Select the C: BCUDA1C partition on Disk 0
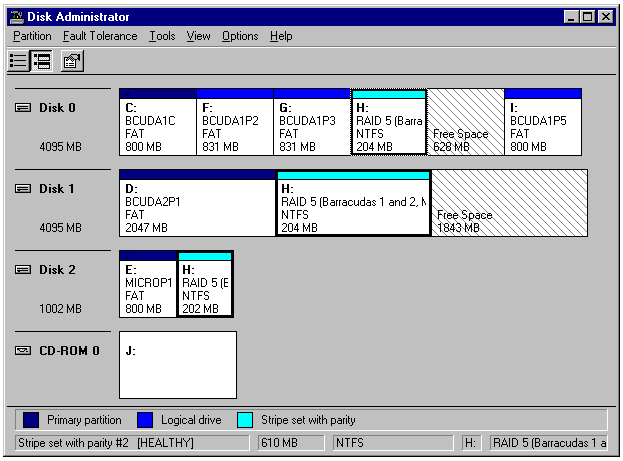Screen dimensions: 623x461 click(157, 127)
